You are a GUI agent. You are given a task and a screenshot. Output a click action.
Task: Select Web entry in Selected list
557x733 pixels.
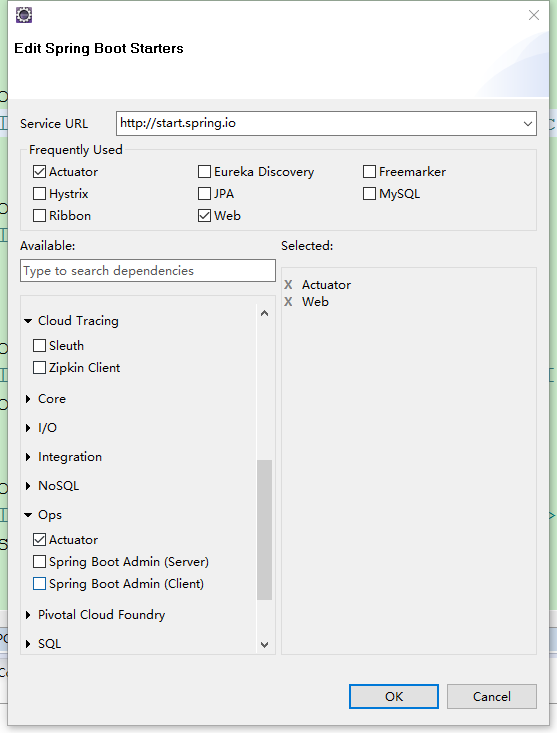tap(315, 302)
